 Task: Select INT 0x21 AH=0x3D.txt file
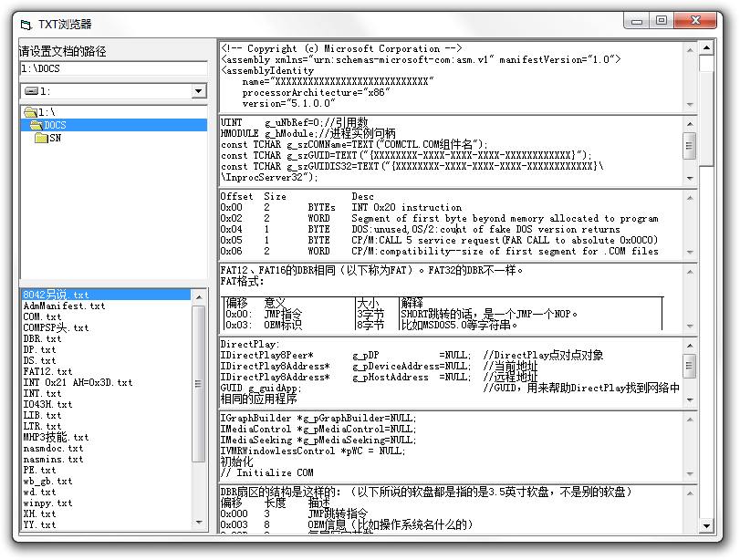pyautogui.click(x=78, y=383)
